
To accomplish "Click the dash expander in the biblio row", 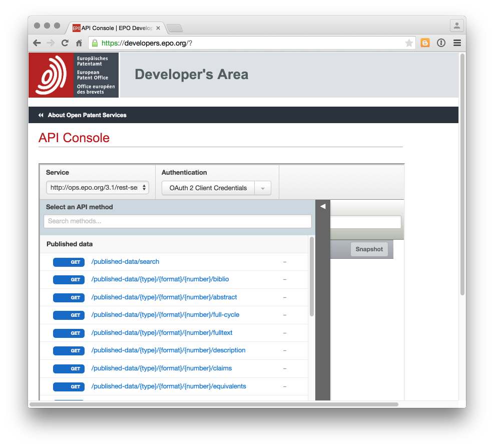I will tap(285, 280).
